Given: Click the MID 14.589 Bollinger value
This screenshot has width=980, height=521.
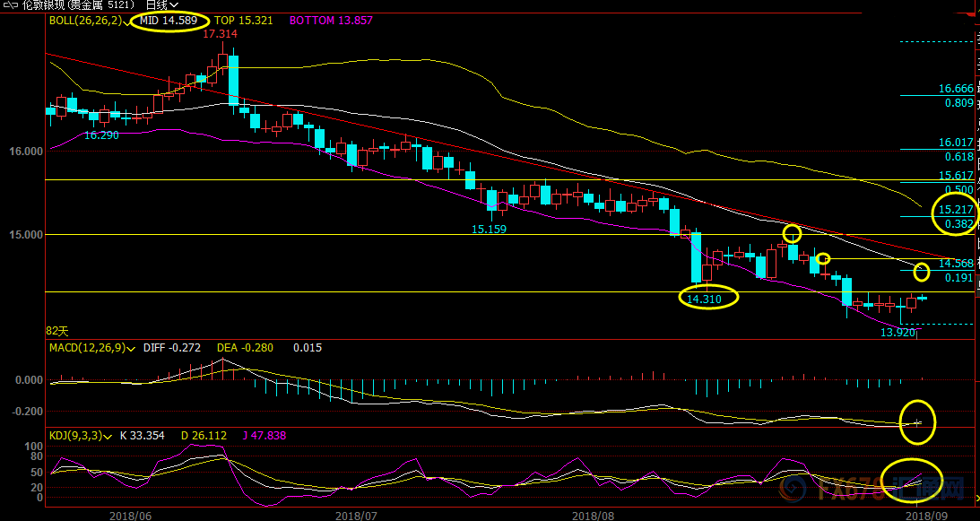Looking at the screenshot, I should click(x=169, y=20).
